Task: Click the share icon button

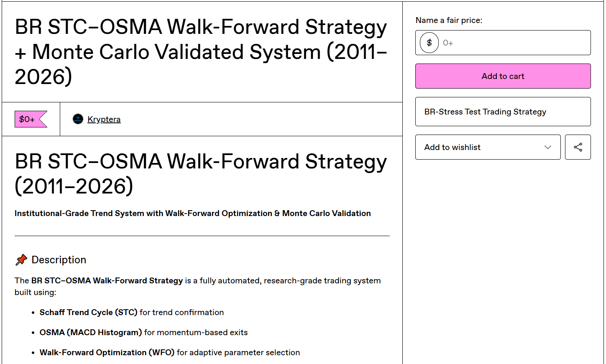Action: [x=578, y=147]
